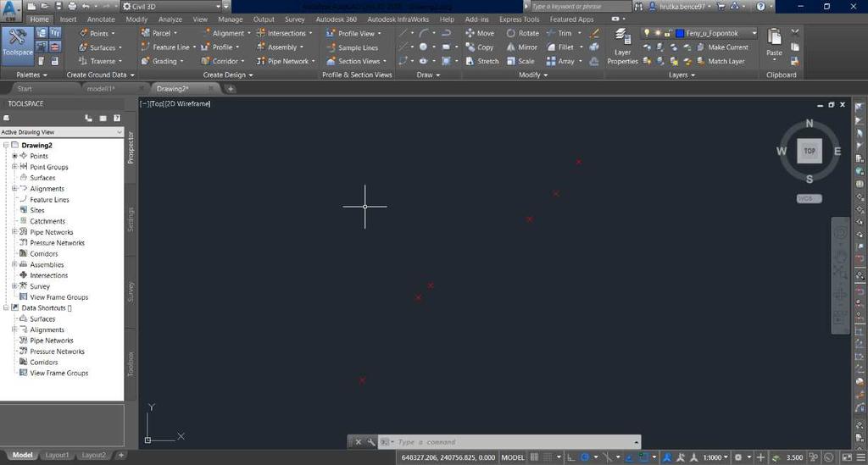Click the TOP face of the ViewCube
This screenshot has height=465, width=868.
(810, 151)
